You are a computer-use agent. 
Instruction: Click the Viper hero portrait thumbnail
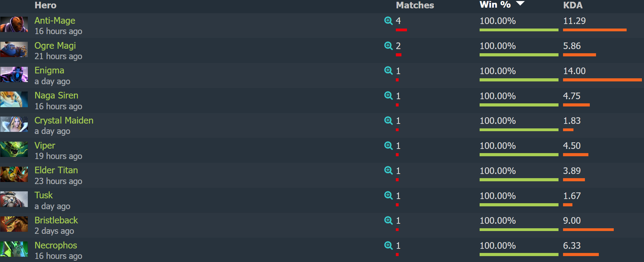[14, 149]
